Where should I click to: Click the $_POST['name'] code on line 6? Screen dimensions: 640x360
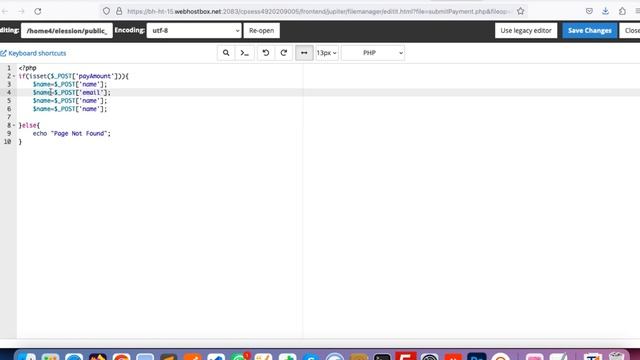pos(80,109)
